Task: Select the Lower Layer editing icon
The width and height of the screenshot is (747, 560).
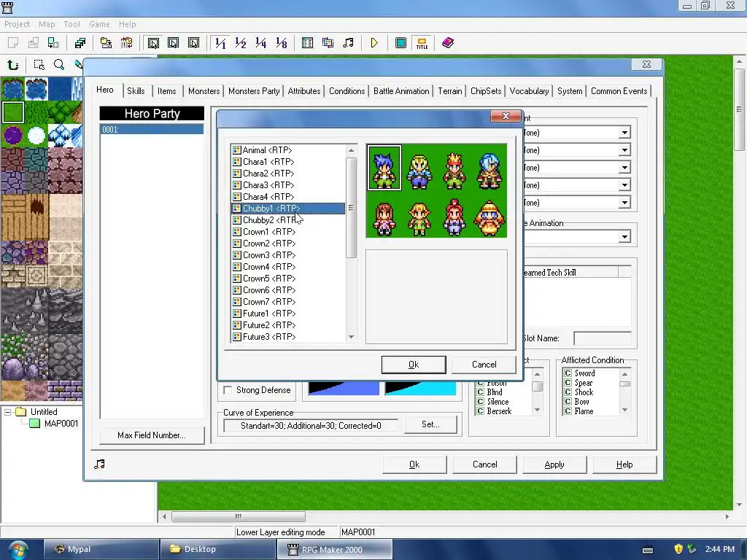Action: pyautogui.click(x=153, y=43)
